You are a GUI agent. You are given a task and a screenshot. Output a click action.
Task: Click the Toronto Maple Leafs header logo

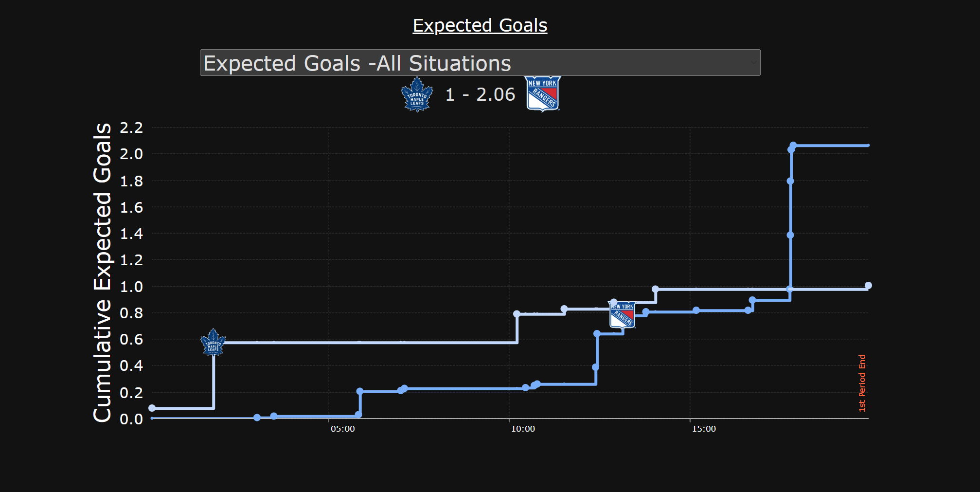point(417,94)
